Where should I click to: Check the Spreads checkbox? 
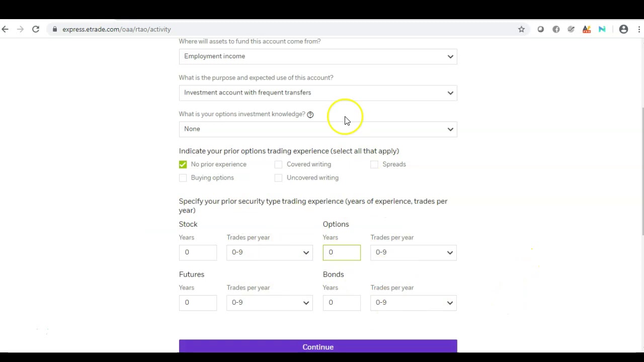374,164
